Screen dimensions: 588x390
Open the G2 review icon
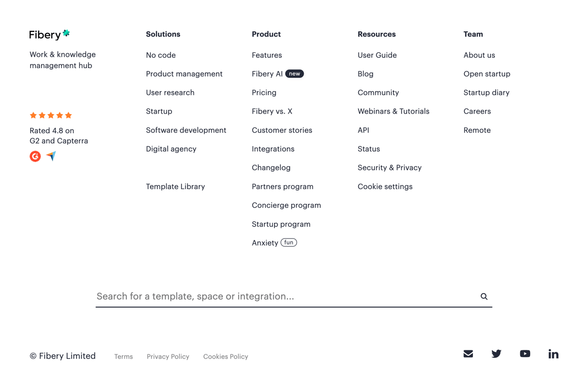click(35, 156)
